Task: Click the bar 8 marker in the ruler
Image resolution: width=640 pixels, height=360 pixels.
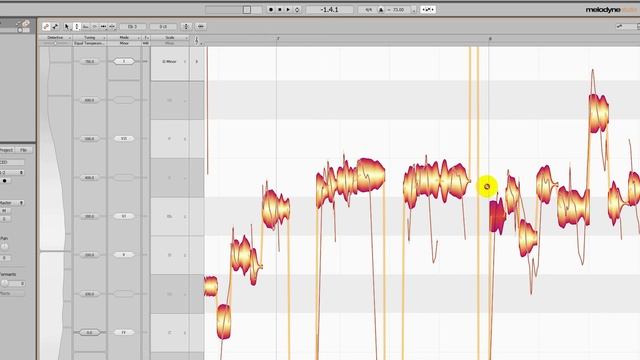Action: [x=490, y=39]
